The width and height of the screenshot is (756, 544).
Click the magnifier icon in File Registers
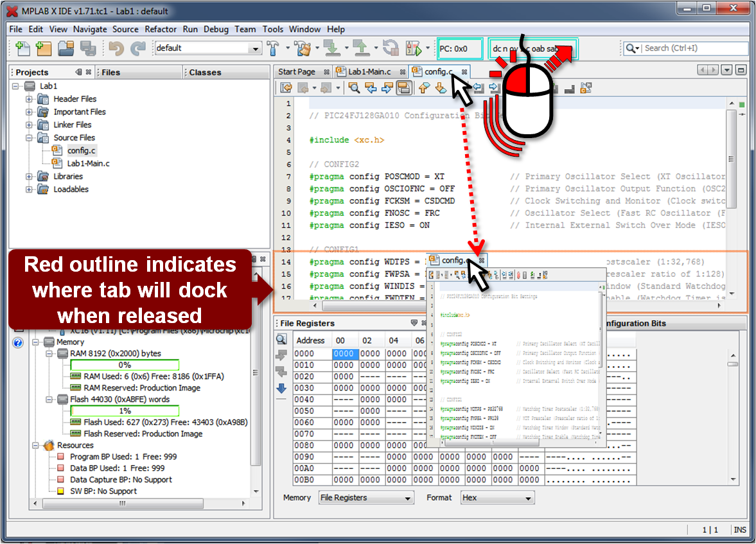click(x=281, y=340)
